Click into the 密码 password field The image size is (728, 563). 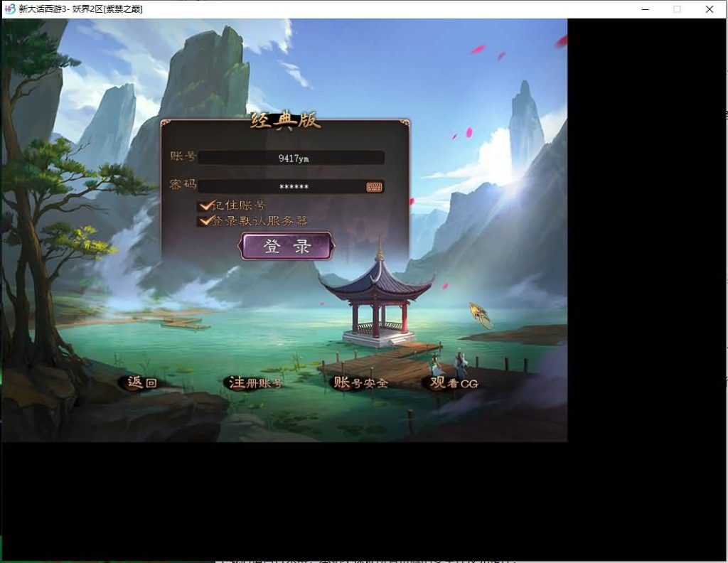click(281, 187)
